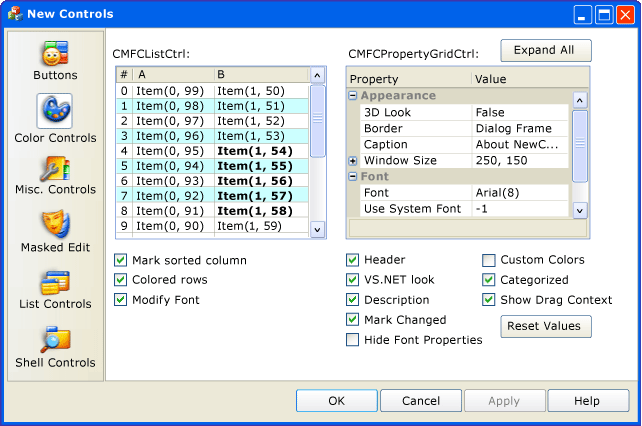Screen dimensions: 642x426
Task: Disable Show Drag Context checkbox
Action: click(x=488, y=300)
